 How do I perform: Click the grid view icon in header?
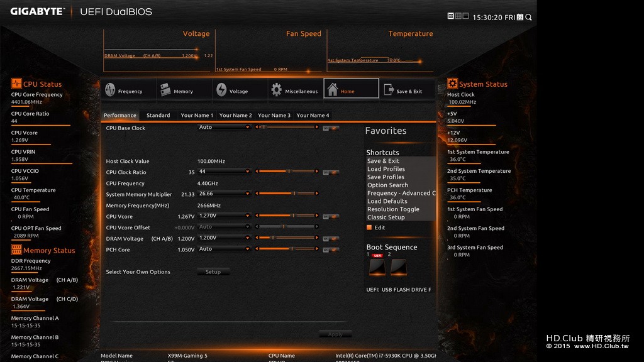click(458, 16)
